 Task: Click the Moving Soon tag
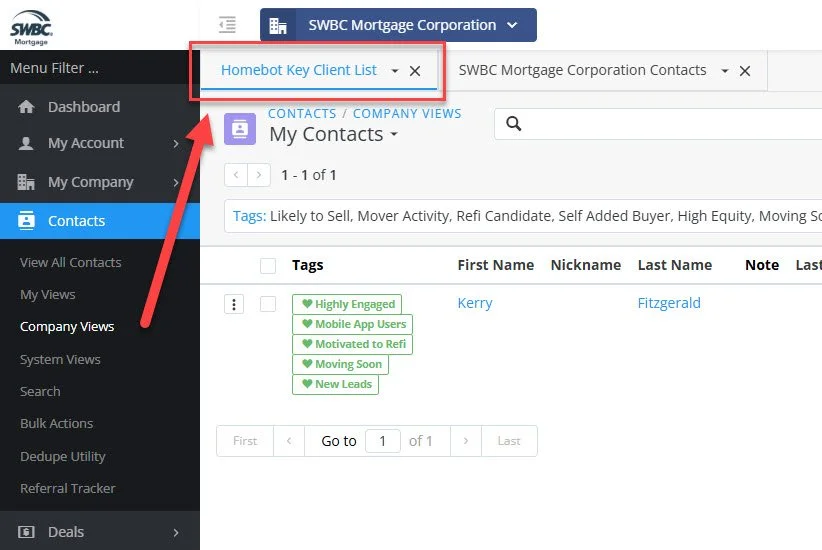340,364
